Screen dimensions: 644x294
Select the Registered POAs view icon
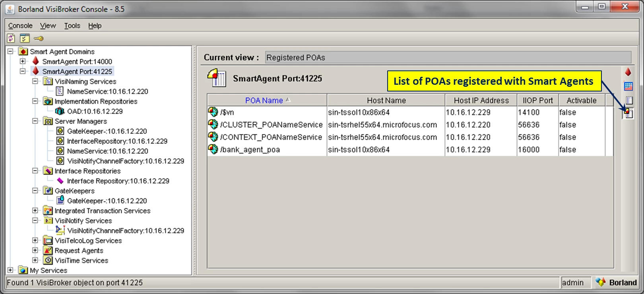(x=628, y=113)
